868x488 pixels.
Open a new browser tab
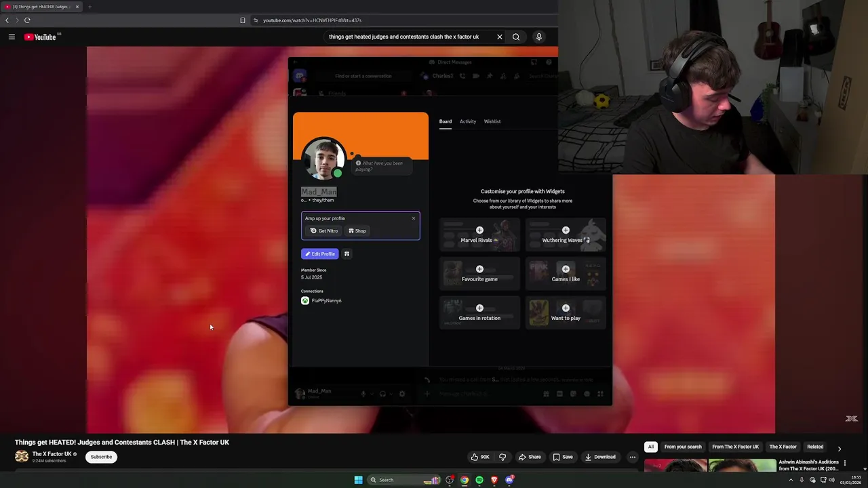coord(90,7)
